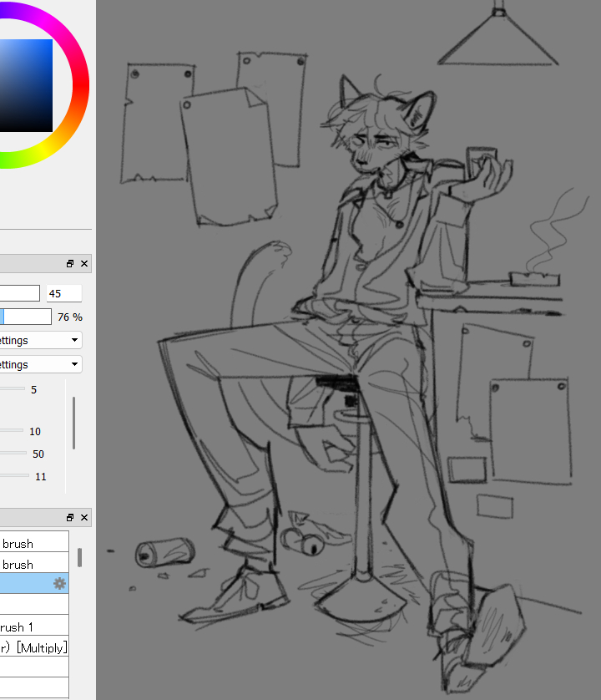Click the brush settings panel scrollbar
This screenshot has width=601, height=700.
point(74,423)
